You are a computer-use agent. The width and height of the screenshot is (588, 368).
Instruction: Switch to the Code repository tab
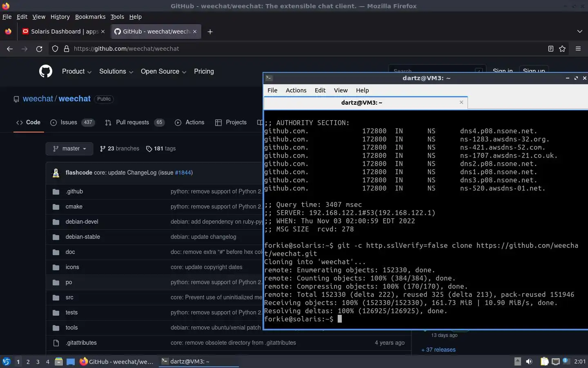click(29, 122)
